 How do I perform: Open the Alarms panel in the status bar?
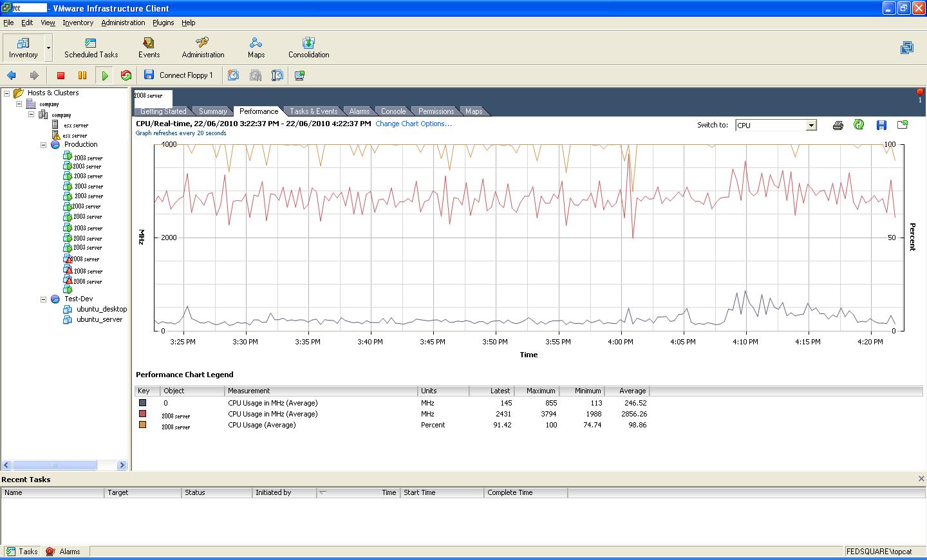(63, 552)
